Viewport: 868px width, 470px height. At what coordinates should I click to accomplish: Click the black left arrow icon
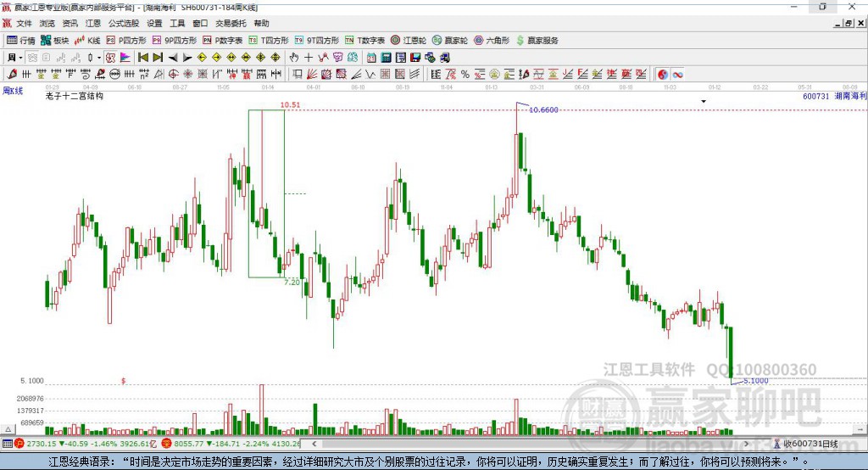(173, 58)
